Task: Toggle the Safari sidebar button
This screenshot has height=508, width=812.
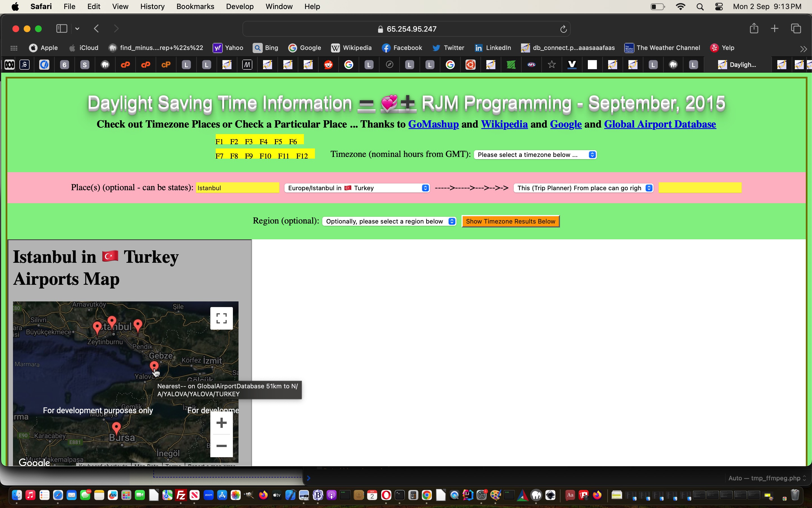Action: (61, 29)
